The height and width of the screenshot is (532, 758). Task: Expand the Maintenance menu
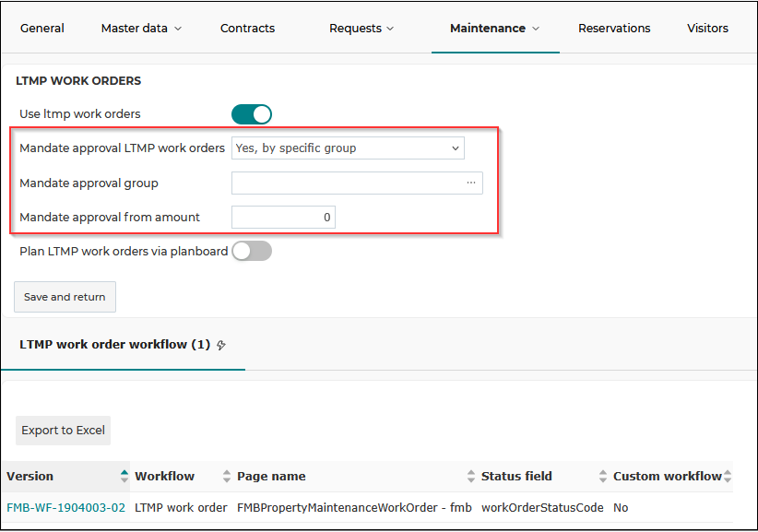point(494,29)
